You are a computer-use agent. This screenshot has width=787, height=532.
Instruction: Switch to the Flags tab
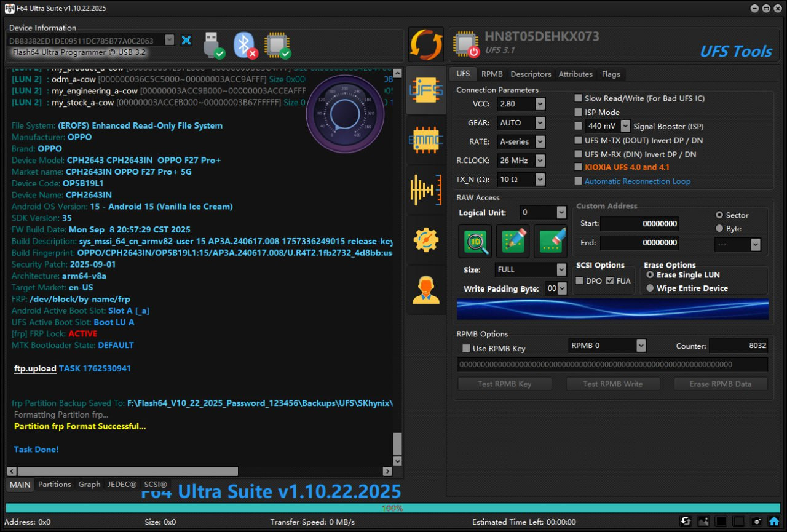click(611, 74)
